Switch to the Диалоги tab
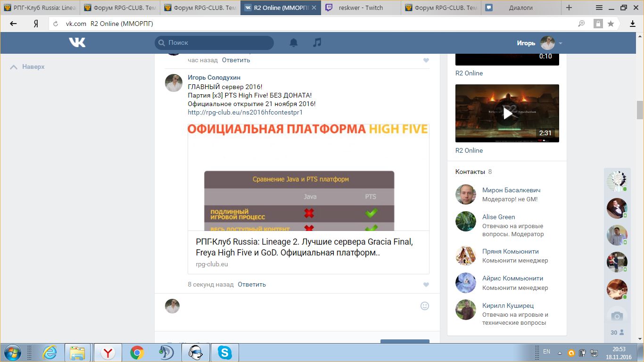The width and height of the screenshot is (644, 362). tap(521, 8)
